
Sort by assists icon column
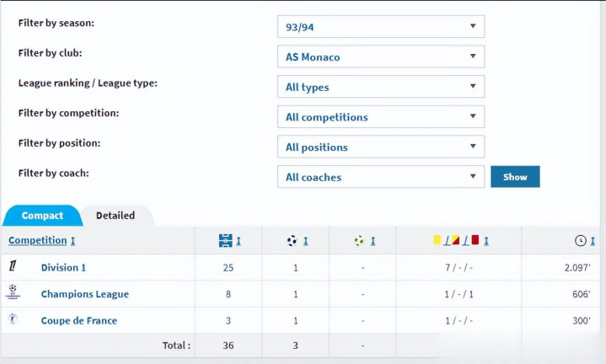pos(360,241)
